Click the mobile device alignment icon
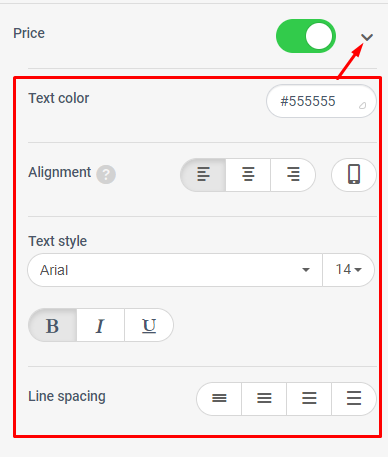The image size is (388, 457). (x=354, y=175)
